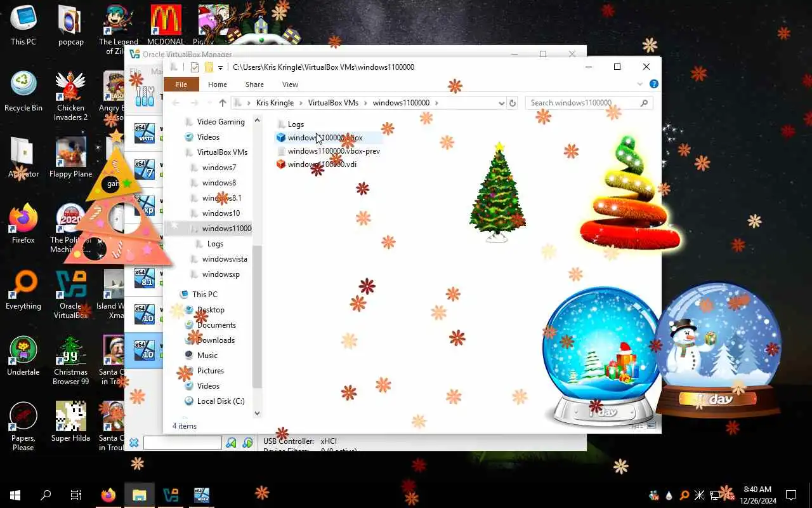Open Chicken Invaders 2 desktop shortcut

(70, 96)
